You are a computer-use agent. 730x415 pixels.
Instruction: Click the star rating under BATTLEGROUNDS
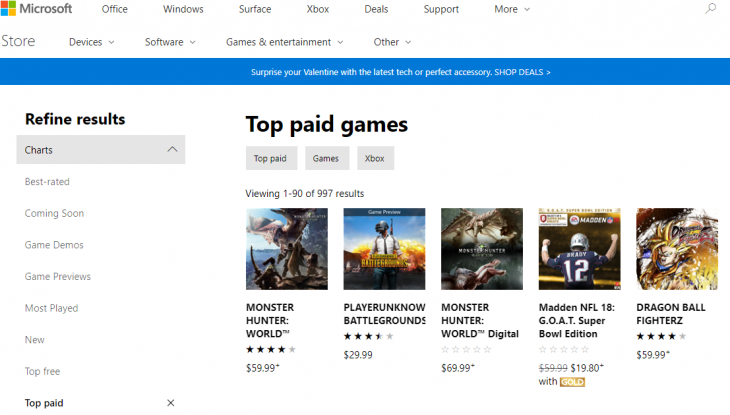tap(368, 336)
